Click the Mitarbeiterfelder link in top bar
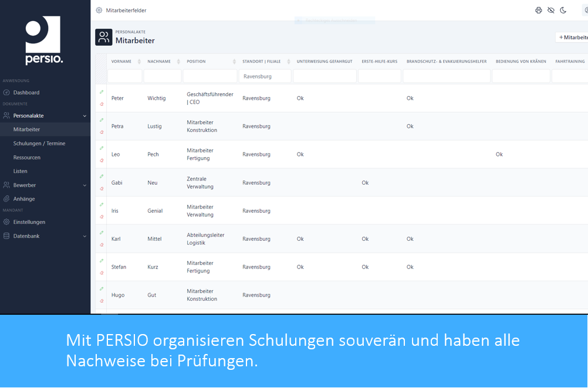588x388 pixels. tap(126, 11)
